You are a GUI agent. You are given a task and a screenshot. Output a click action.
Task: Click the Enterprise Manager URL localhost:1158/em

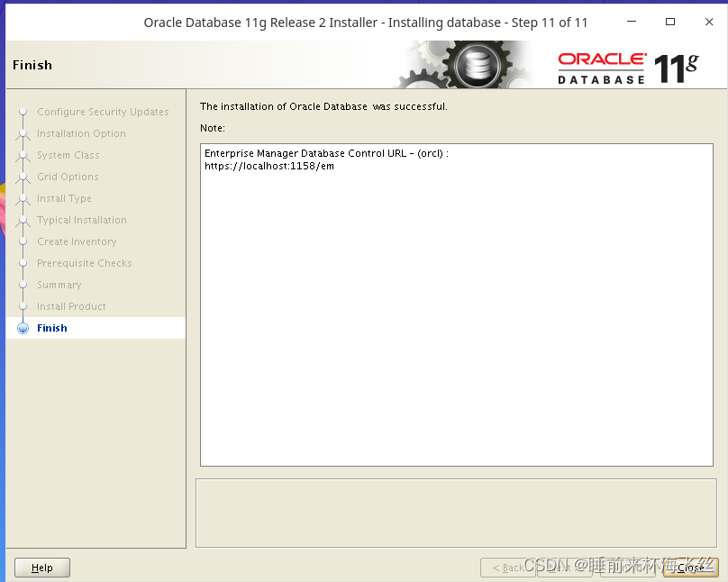268,165
